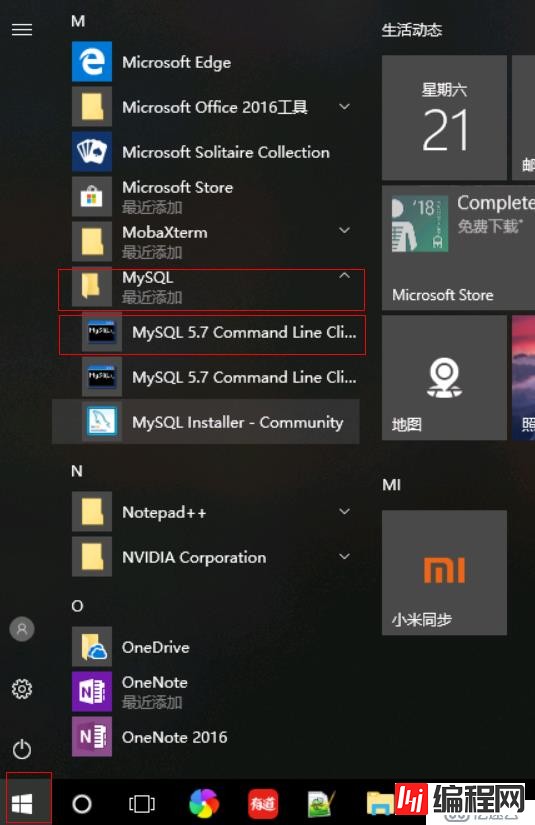Viewport: 535px width, 825px height.
Task: Click the letter O section header
Action: click(x=77, y=606)
